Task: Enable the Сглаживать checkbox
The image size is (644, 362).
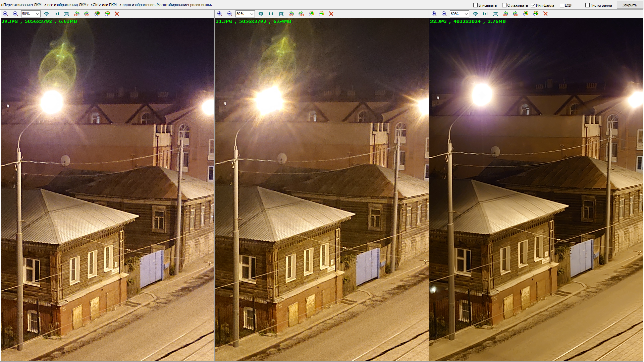Action: point(504,5)
